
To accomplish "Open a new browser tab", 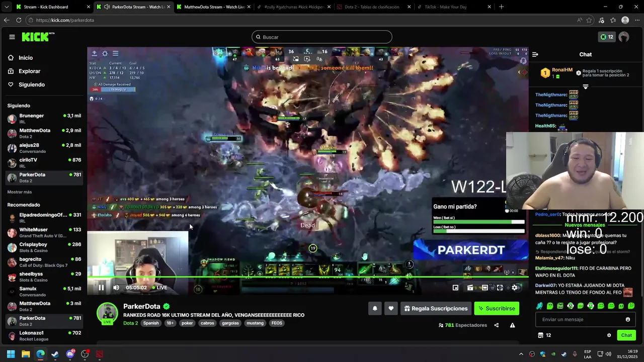I will pyautogui.click(x=501, y=7).
